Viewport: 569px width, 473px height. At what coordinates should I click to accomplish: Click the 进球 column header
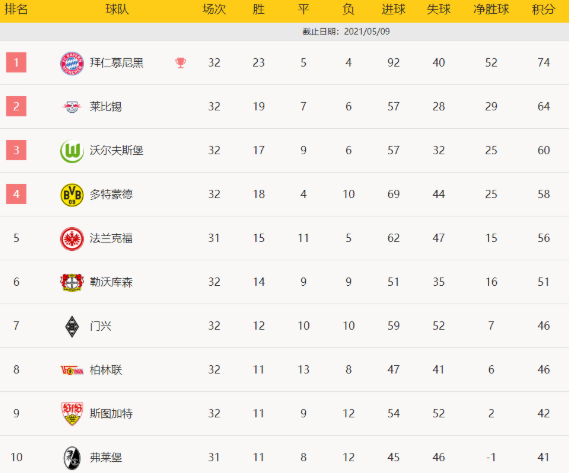click(393, 9)
